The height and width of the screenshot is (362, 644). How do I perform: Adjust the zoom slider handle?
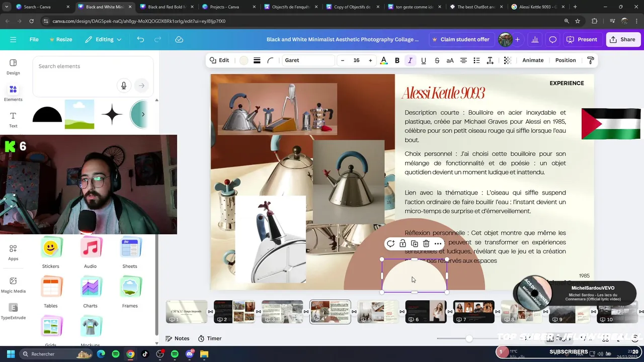469,338
